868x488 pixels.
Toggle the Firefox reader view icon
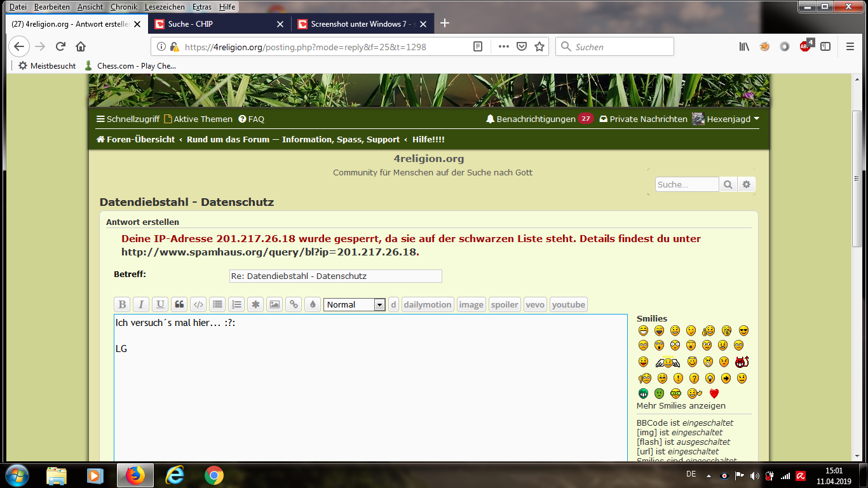click(478, 46)
